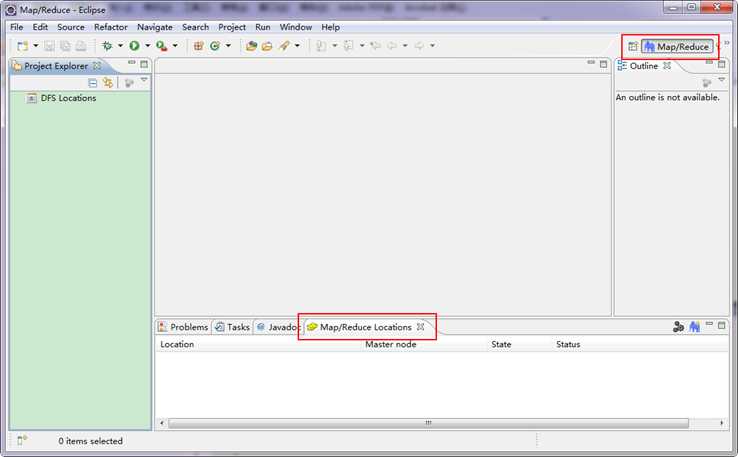This screenshot has height=457, width=738.
Task: Click the Run External Tools icon
Action: point(162,46)
